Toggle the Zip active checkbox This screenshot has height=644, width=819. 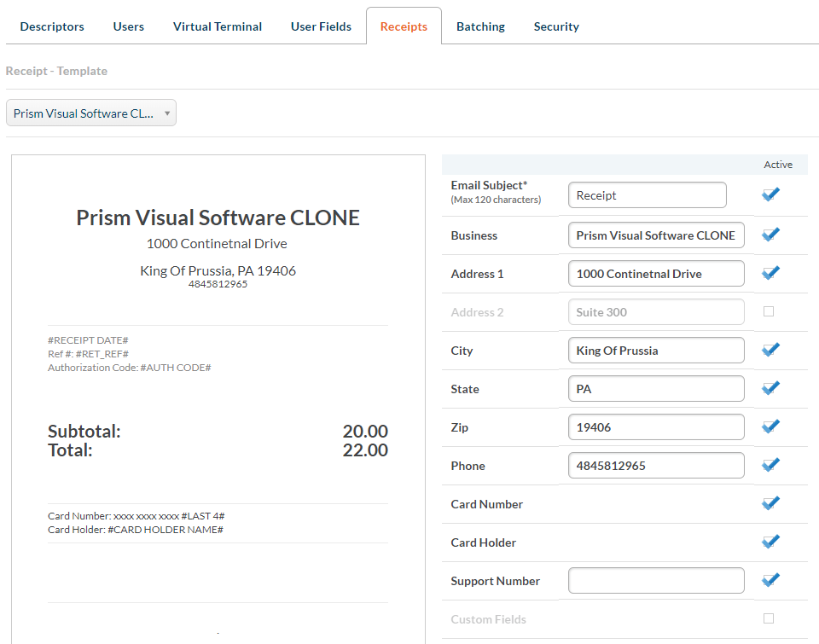click(770, 426)
